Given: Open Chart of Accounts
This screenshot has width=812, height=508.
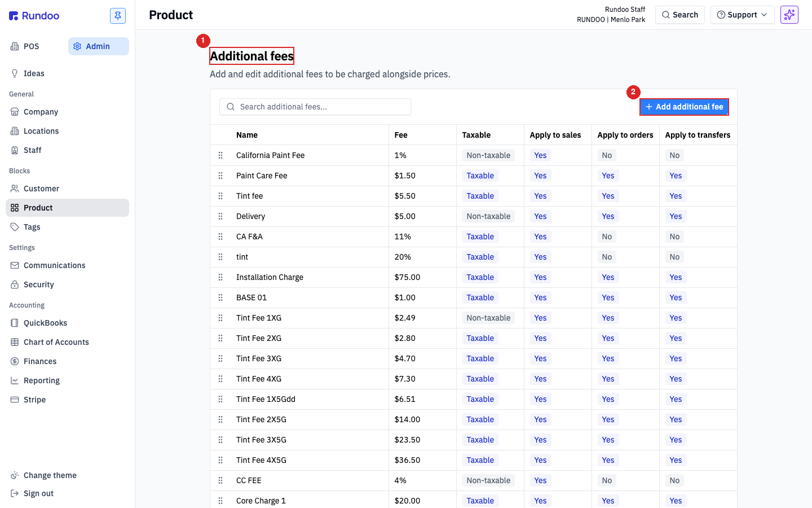Looking at the screenshot, I should point(67,342).
